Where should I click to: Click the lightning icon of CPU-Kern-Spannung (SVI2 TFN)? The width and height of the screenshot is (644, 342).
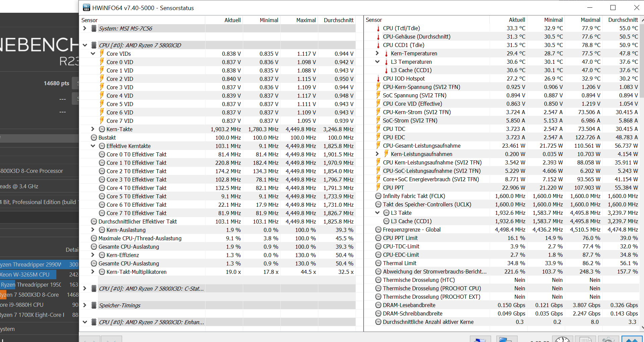[x=378, y=87]
